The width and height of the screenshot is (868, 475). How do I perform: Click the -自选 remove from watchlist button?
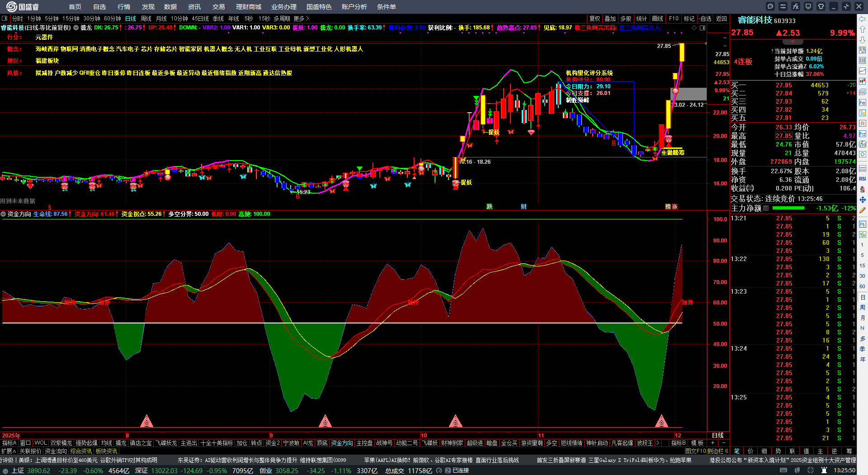tap(705, 19)
